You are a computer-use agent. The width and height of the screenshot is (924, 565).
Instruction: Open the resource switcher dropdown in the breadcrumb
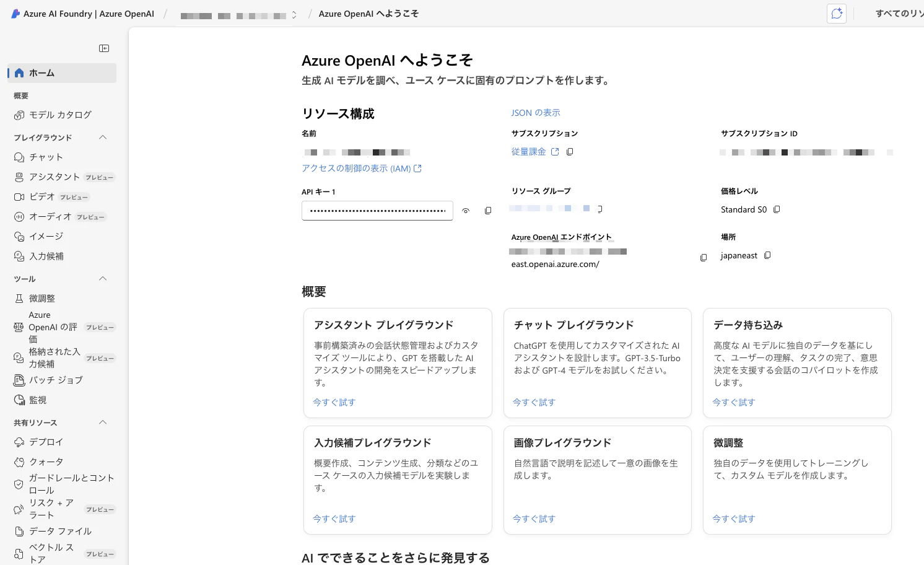coord(294,15)
